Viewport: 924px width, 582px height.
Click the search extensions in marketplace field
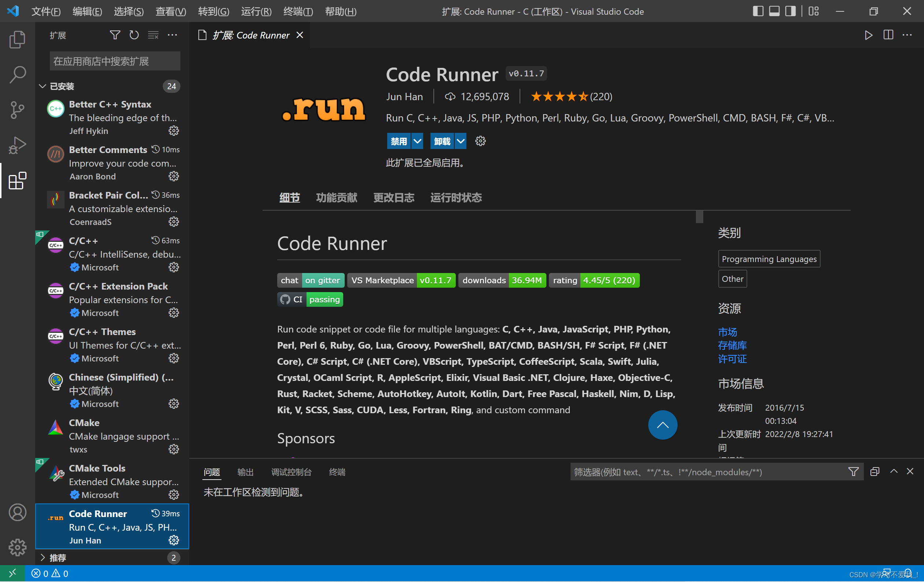pos(115,61)
